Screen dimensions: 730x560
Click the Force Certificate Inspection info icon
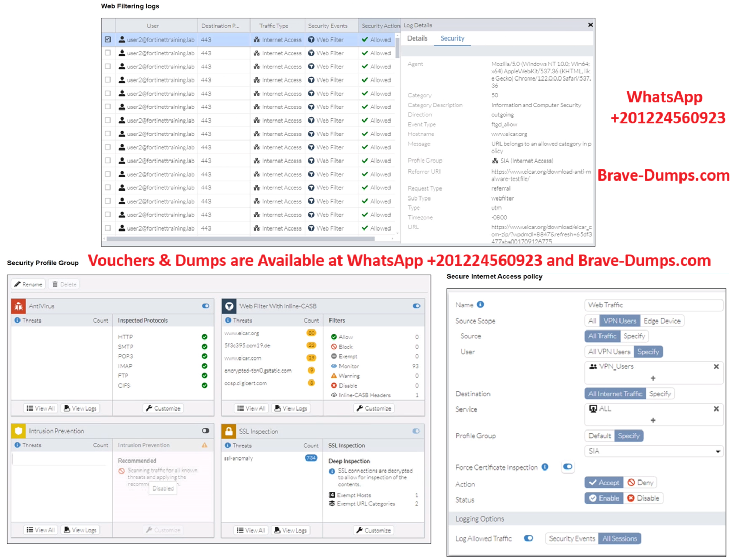click(545, 467)
